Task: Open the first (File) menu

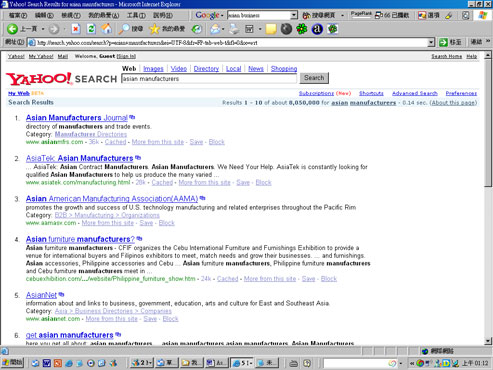Action: (18, 15)
